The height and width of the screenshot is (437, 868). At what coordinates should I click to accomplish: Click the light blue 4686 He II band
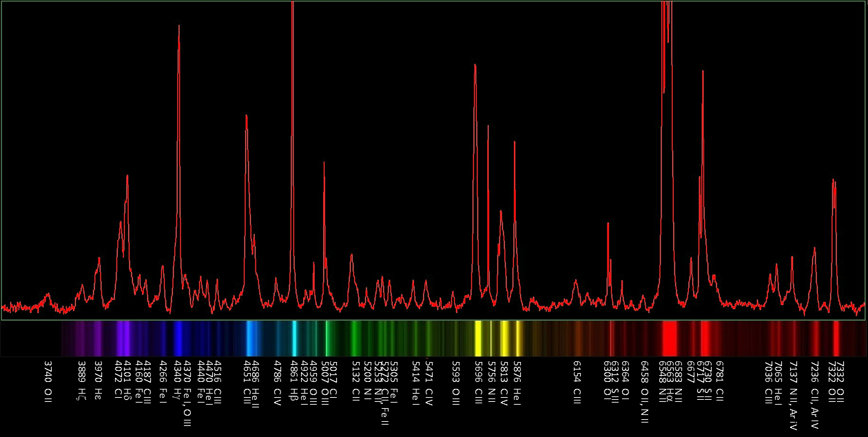(x=251, y=339)
